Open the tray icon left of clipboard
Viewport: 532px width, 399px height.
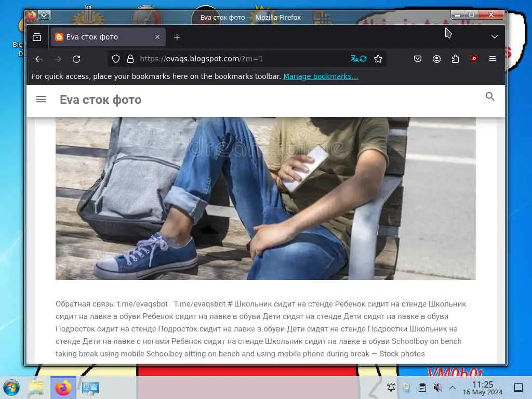click(x=406, y=388)
